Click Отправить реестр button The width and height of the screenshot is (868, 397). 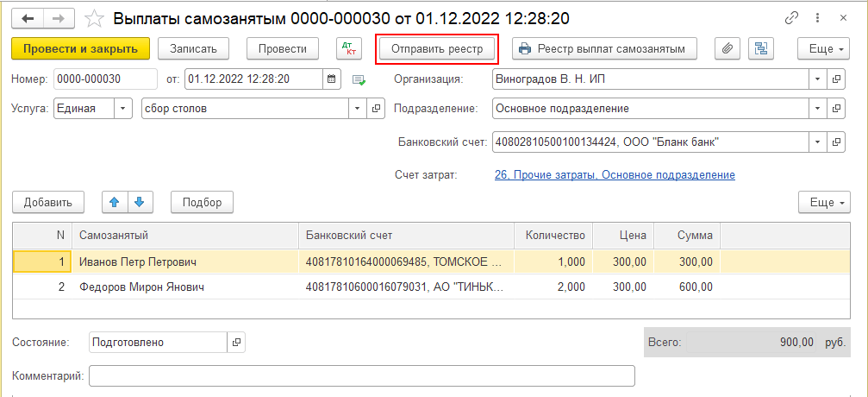click(437, 49)
